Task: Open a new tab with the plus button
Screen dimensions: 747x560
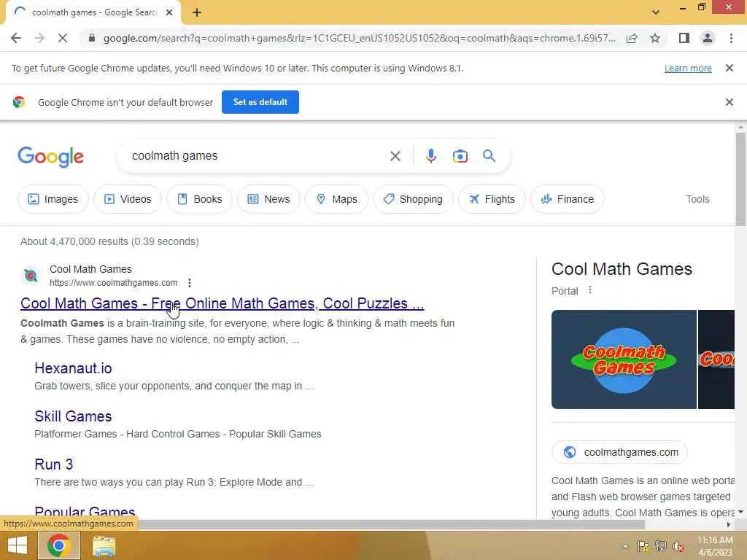Action: point(197,12)
